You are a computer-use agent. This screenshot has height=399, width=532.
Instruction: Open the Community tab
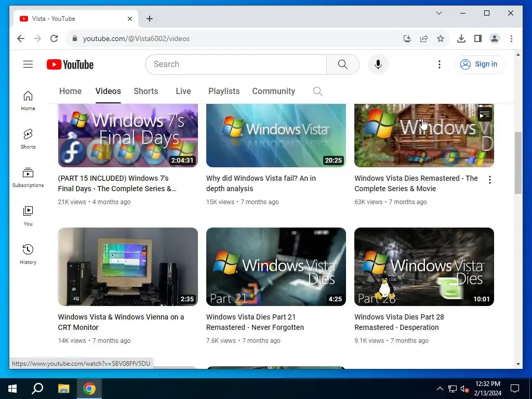click(x=273, y=91)
